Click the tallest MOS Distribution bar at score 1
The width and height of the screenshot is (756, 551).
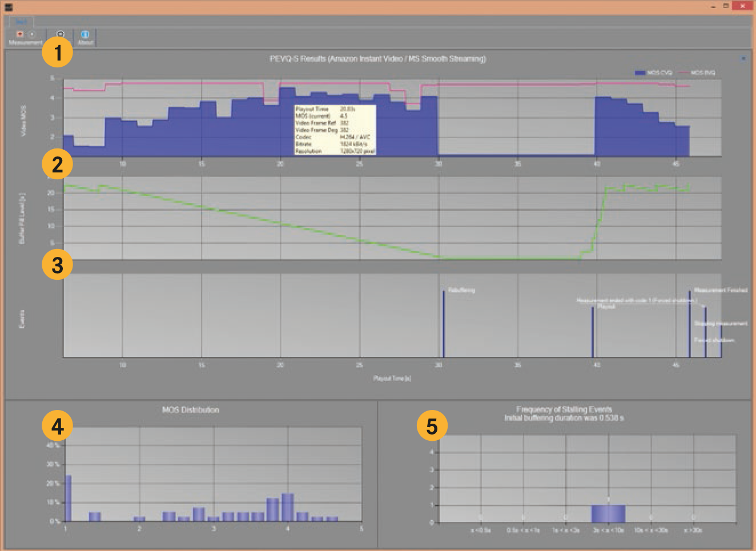point(69,498)
